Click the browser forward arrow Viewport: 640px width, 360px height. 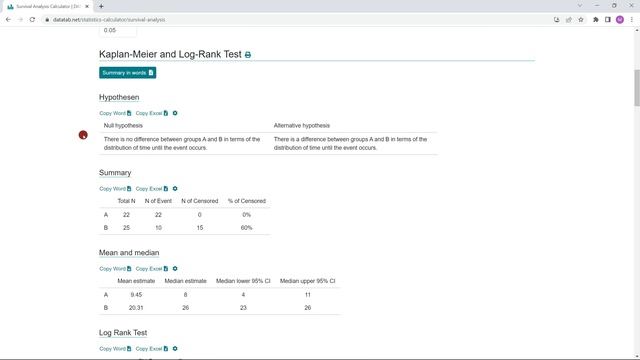20,20
